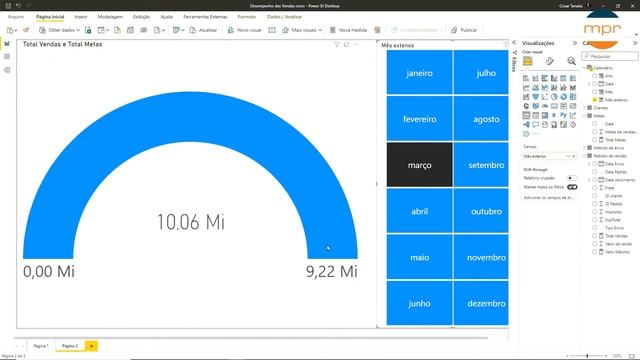Toggle Manter todos os filtros switch

[x=572, y=187]
